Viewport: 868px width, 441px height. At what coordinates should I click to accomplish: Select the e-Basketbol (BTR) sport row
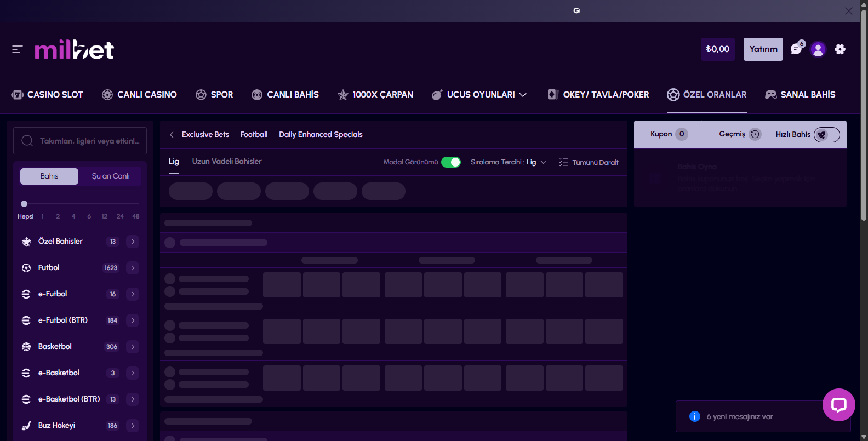click(80, 399)
